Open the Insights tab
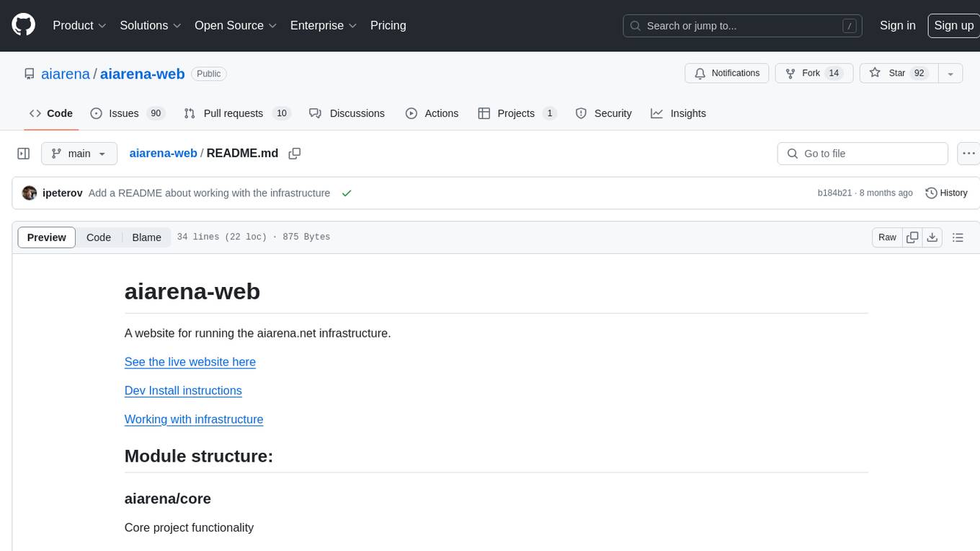 (678, 113)
